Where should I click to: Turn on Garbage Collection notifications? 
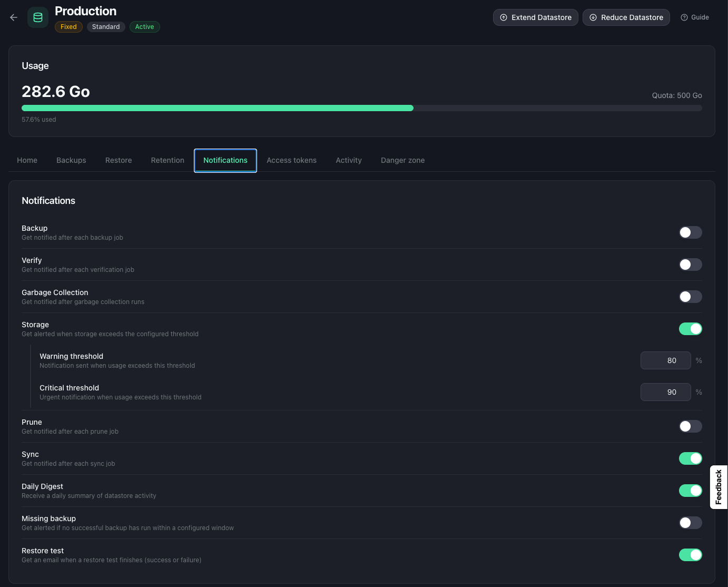pos(690,297)
